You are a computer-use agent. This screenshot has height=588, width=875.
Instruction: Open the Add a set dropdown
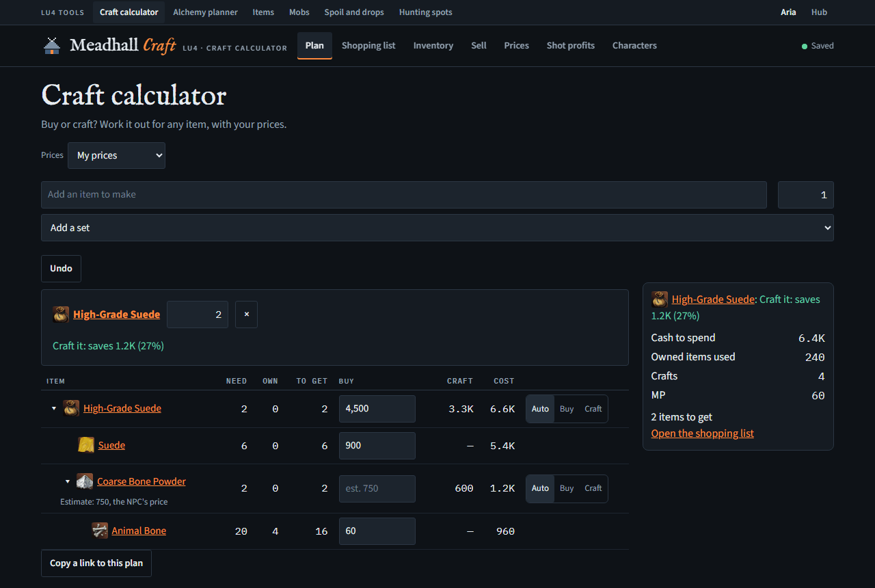[x=437, y=228]
